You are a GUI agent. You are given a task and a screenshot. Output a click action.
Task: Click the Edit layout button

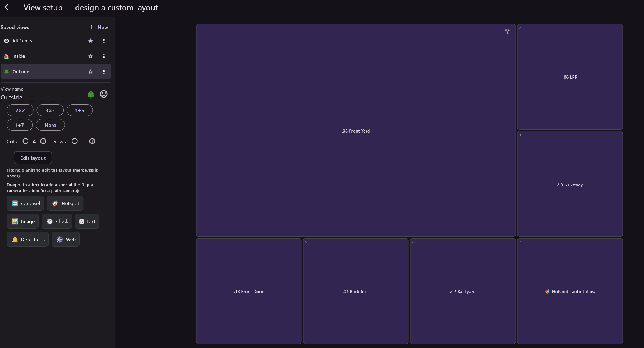point(33,158)
